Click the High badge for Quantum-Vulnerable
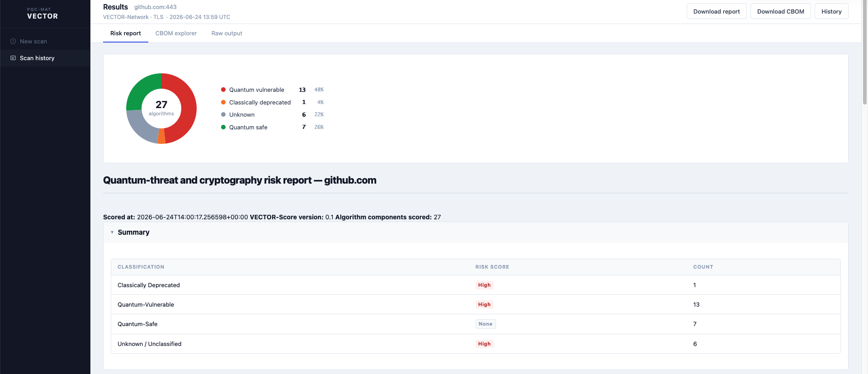 click(484, 304)
